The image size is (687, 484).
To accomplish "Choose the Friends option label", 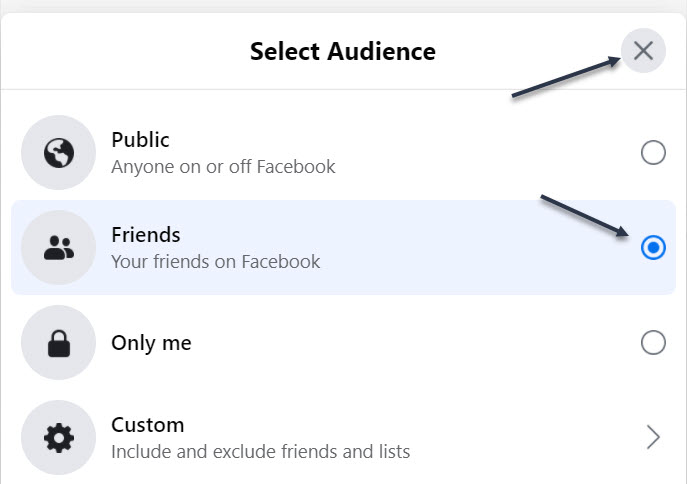I will pyautogui.click(x=146, y=235).
